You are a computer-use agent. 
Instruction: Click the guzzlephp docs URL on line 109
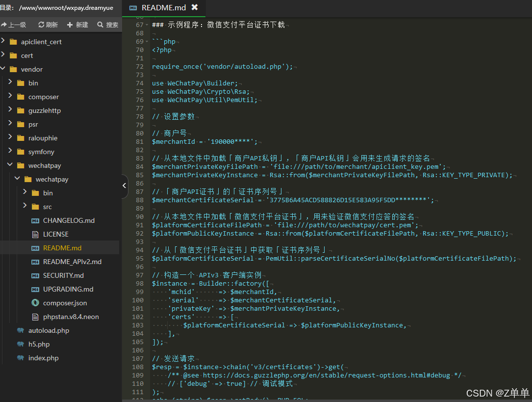pyautogui.click(x=327, y=375)
